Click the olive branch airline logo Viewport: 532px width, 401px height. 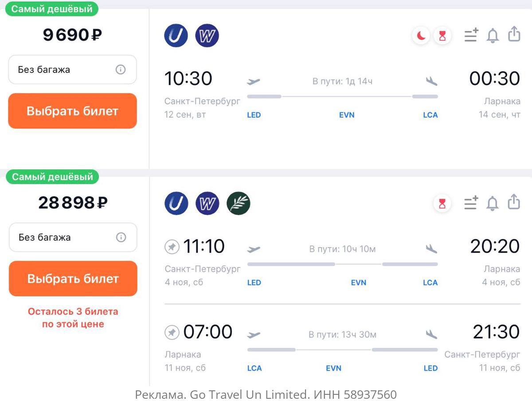coord(239,204)
